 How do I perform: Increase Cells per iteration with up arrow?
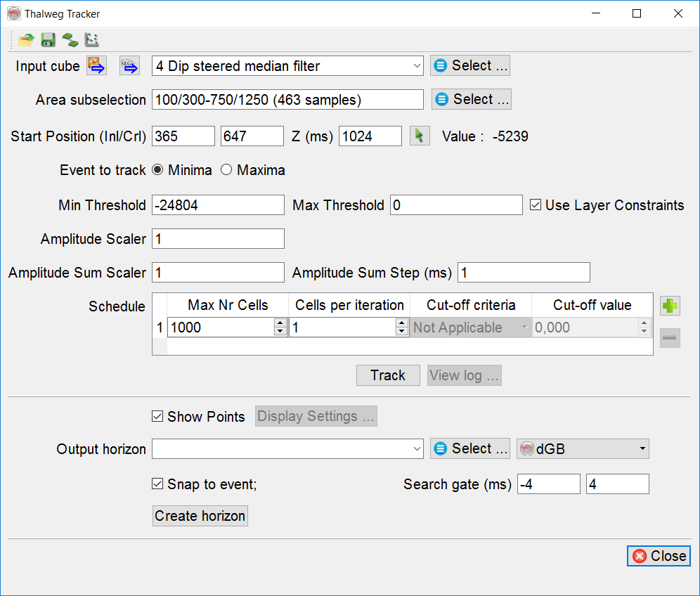coord(401,323)
